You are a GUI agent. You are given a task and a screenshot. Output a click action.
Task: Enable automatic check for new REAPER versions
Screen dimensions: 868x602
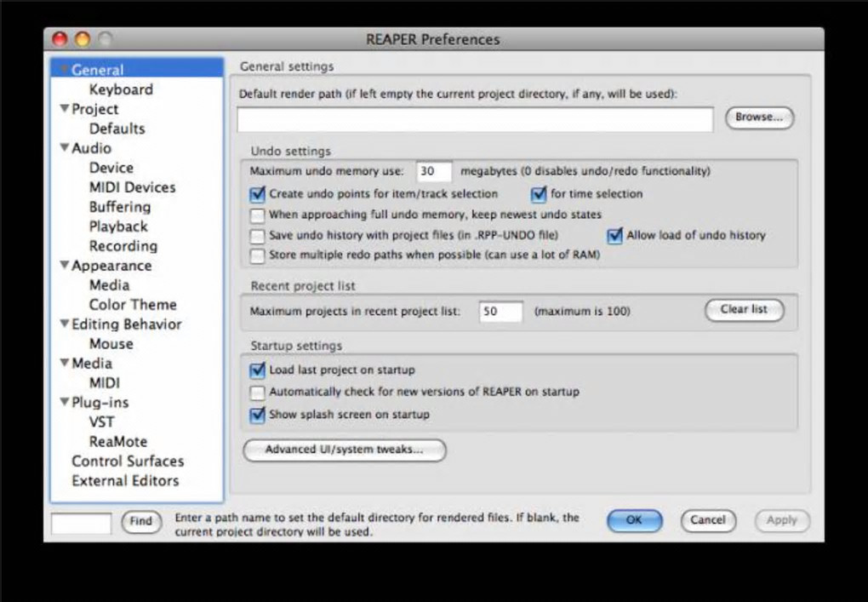[257, 393]
